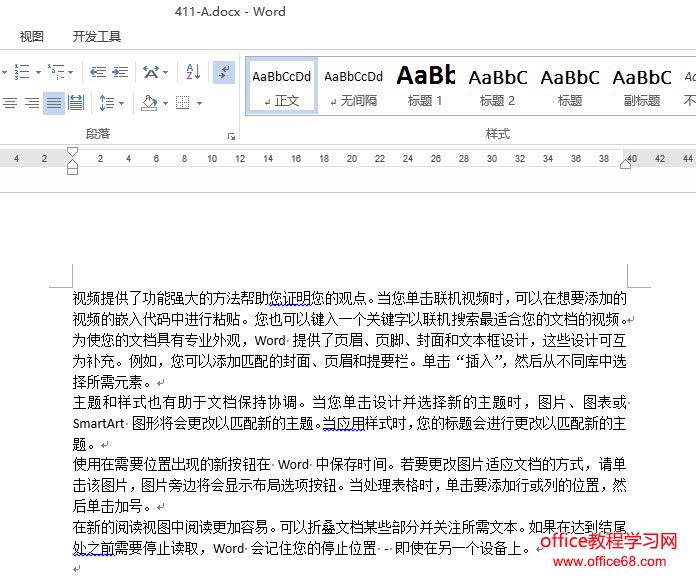Open paragraph settings dialog launcher

231,135
